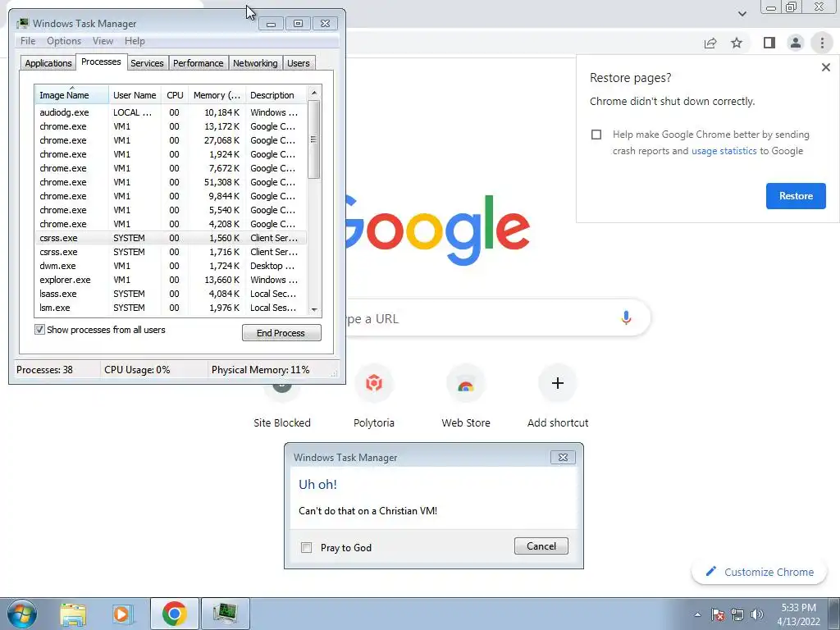Click the Task Manager taskbar icon
Screen dimensions: 840x630
coord(225,614)
